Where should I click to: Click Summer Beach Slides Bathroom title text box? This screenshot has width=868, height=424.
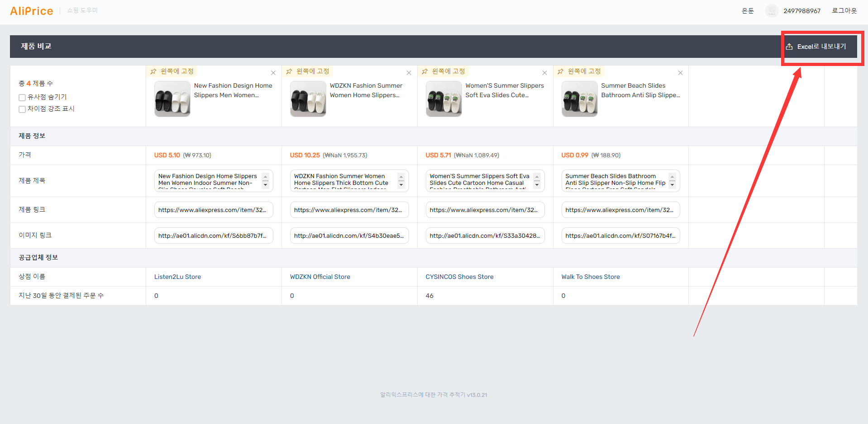[x=621, y=181]
